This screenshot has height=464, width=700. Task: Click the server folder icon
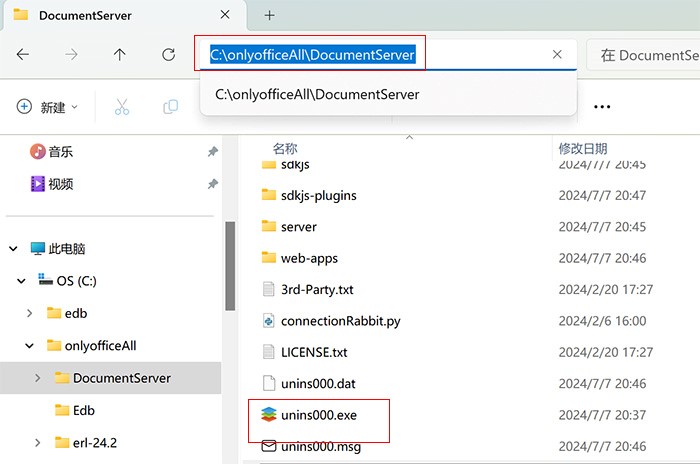click(269, 226)
